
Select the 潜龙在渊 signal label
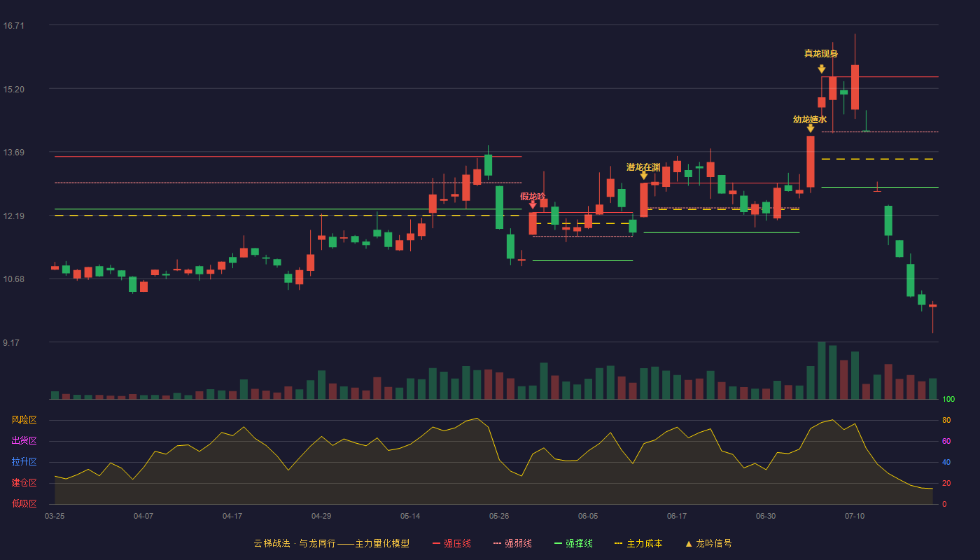643,167
